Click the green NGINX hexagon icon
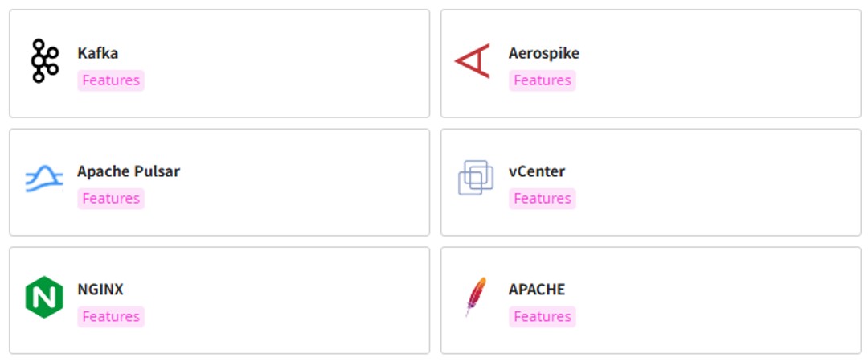Screen dimensions: 868x362 (x=44, y=297)
